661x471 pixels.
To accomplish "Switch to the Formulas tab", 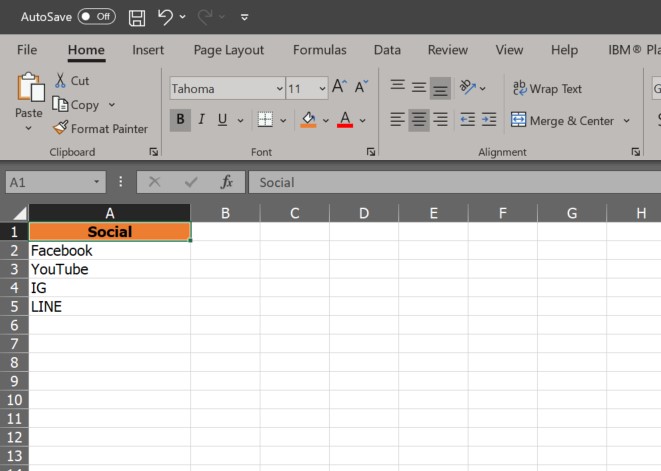I will tap(319, 50).
